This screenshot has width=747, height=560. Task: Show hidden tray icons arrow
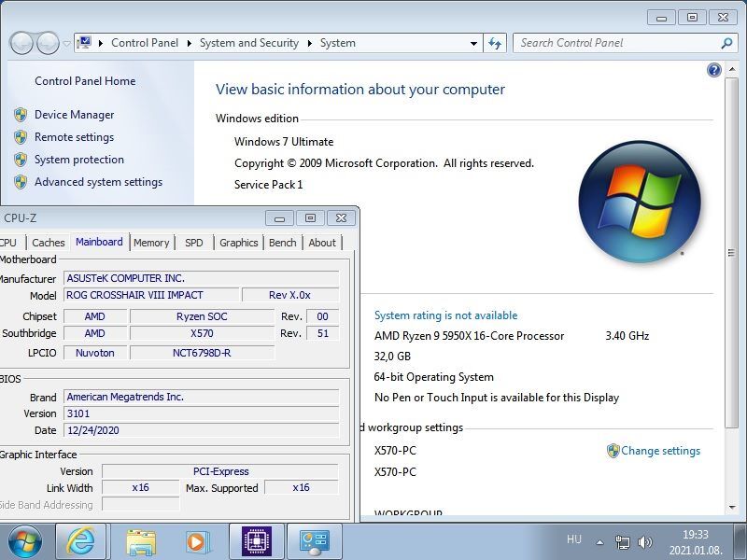pyautogui.click(x=599, y=542)
